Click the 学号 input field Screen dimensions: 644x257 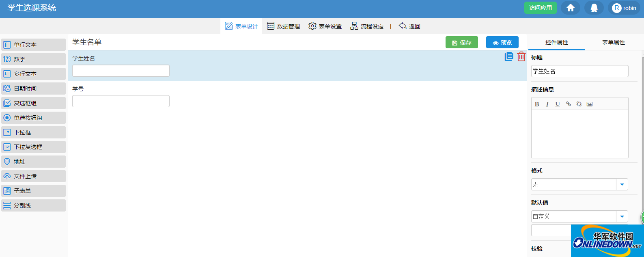tap(121, 101)
